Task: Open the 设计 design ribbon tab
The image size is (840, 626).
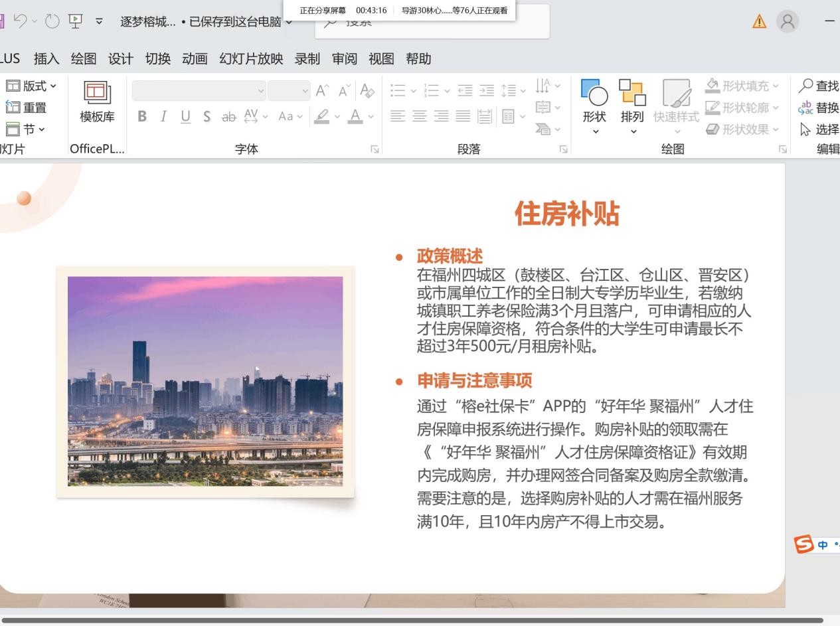Action: pos(120,59)
